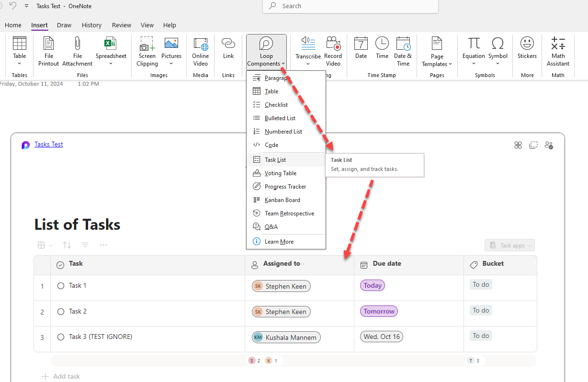The width and height of the screenshot is (588, 382).
Task: Click the To do bucket for Task 1
Action: click(481, 285)
